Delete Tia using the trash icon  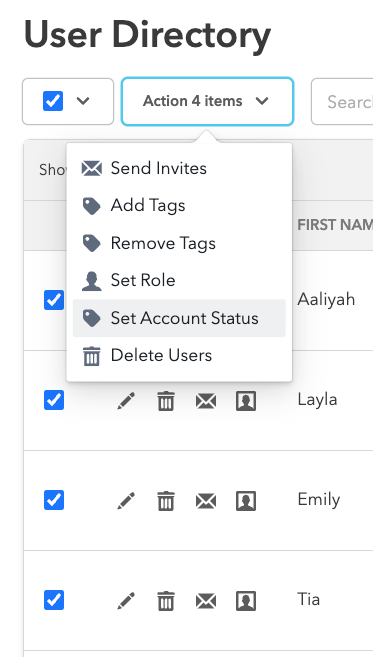pos(166,601)
